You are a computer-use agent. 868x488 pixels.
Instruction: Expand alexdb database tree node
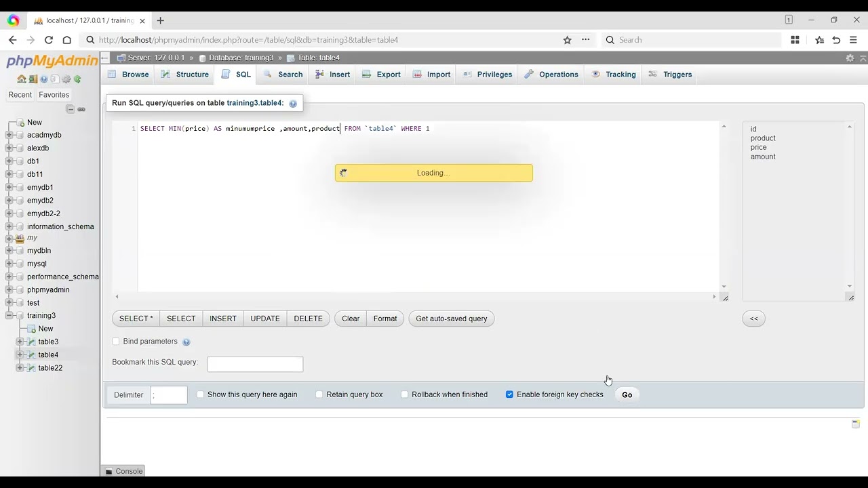[9, 148]
